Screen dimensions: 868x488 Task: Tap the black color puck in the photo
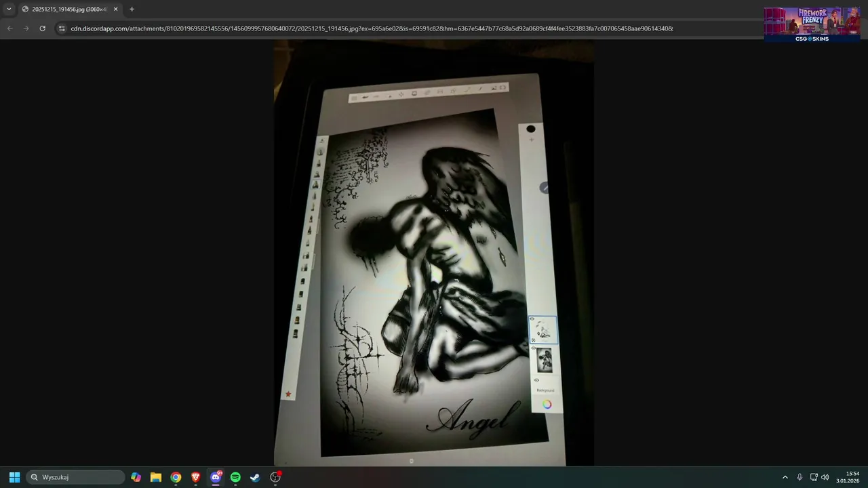[531, 129]
